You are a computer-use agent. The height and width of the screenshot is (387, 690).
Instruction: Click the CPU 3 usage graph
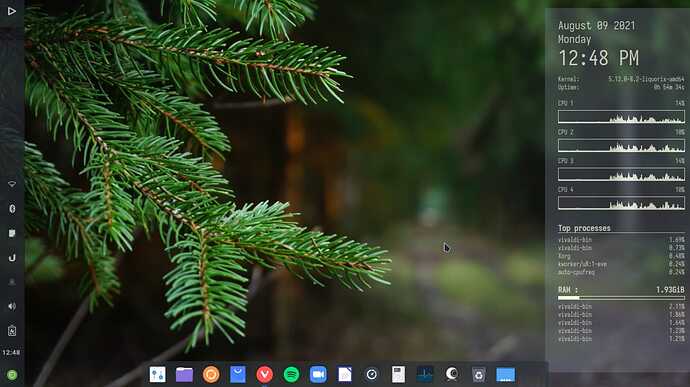click(x=621, y=174)
